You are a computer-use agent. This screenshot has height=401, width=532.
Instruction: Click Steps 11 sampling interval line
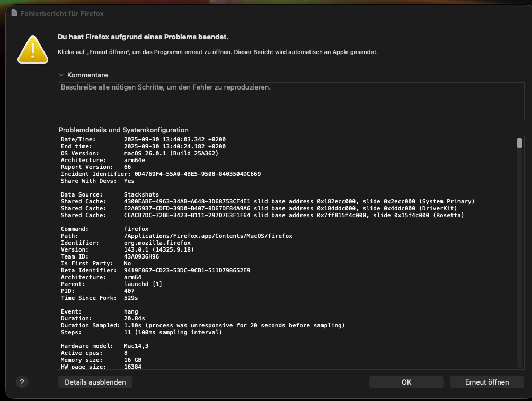pos(141,333)
